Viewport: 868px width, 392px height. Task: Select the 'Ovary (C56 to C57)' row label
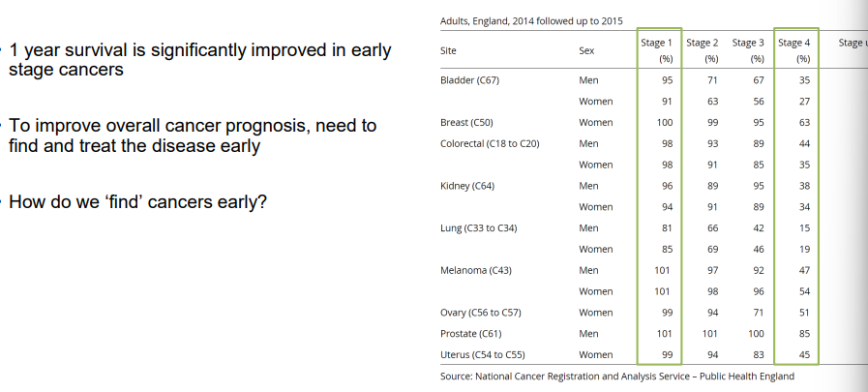(x=482, y=313)
